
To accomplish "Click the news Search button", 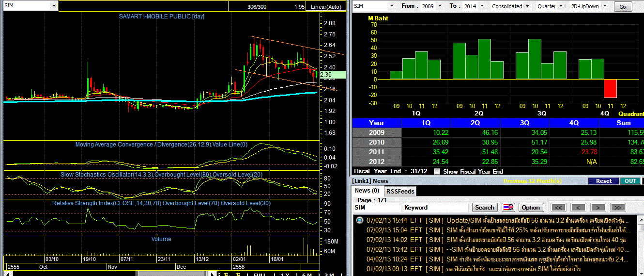I will tap(485, 207).
